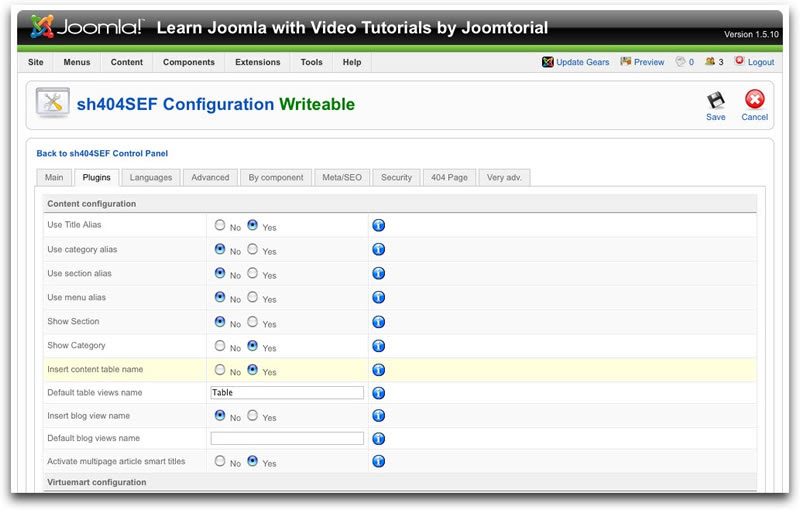Viewport: 800px width, 510px height.
Task: Open the Extensions menu
Action: pyautogui.click(x=258, y=62)
